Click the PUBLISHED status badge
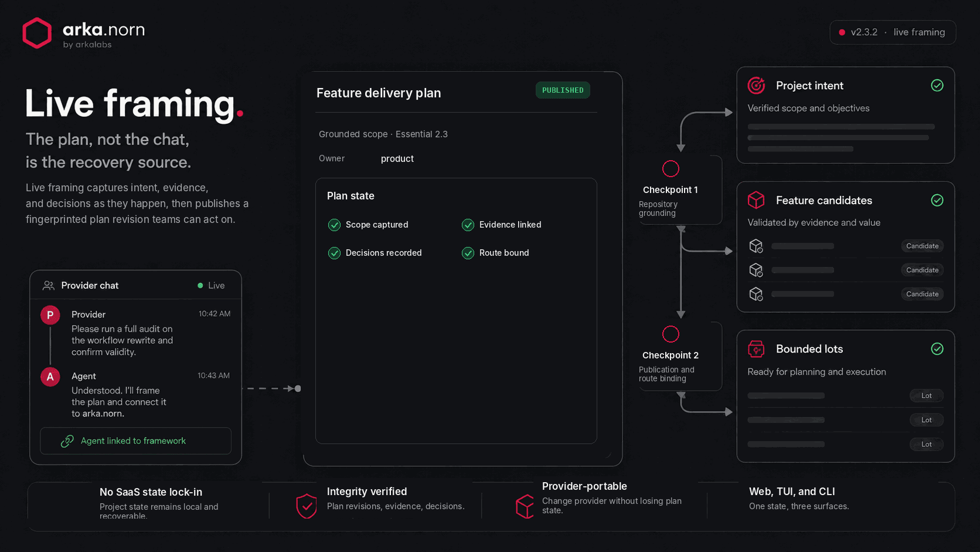This screenshot has height=552, width=980. coord(563,90)
